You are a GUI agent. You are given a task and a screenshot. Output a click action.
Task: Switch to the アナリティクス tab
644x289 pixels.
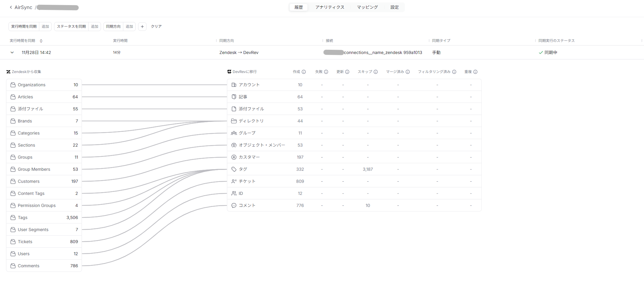[x=330, y=7]
